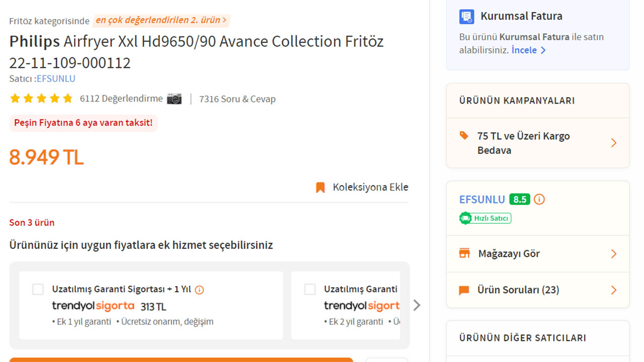
Task: Open the EFSUNLU seller link under title
Action: pyautogui.click(x=56, y=79)
